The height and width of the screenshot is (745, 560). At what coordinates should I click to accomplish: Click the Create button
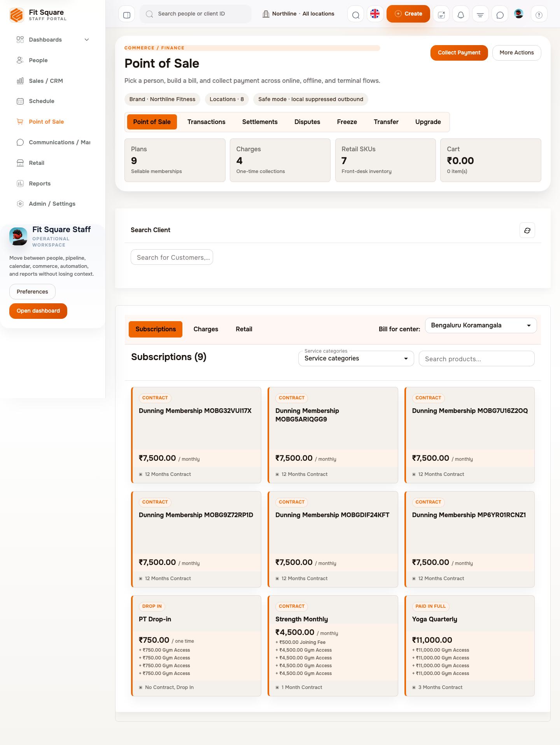click(x=408, y=14)
